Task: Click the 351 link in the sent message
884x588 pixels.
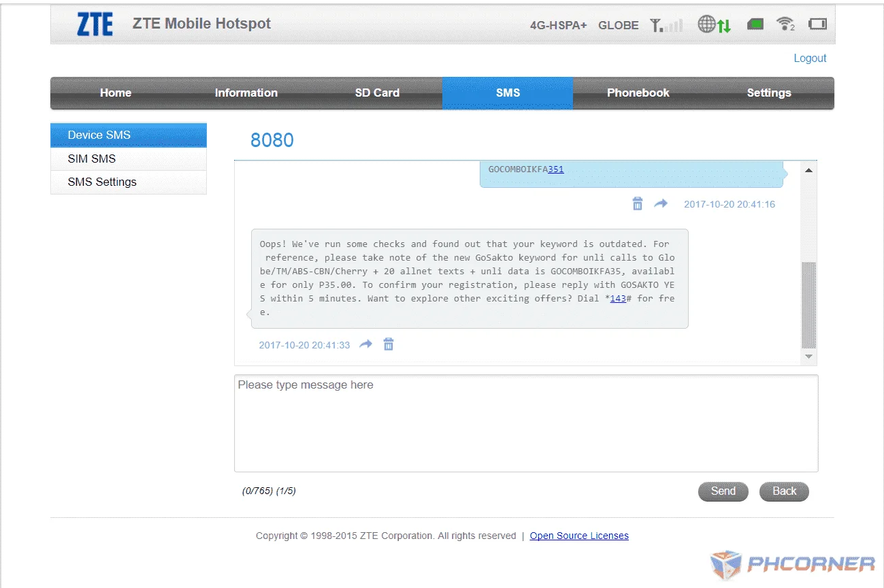Action: click(x=556, y=169)
